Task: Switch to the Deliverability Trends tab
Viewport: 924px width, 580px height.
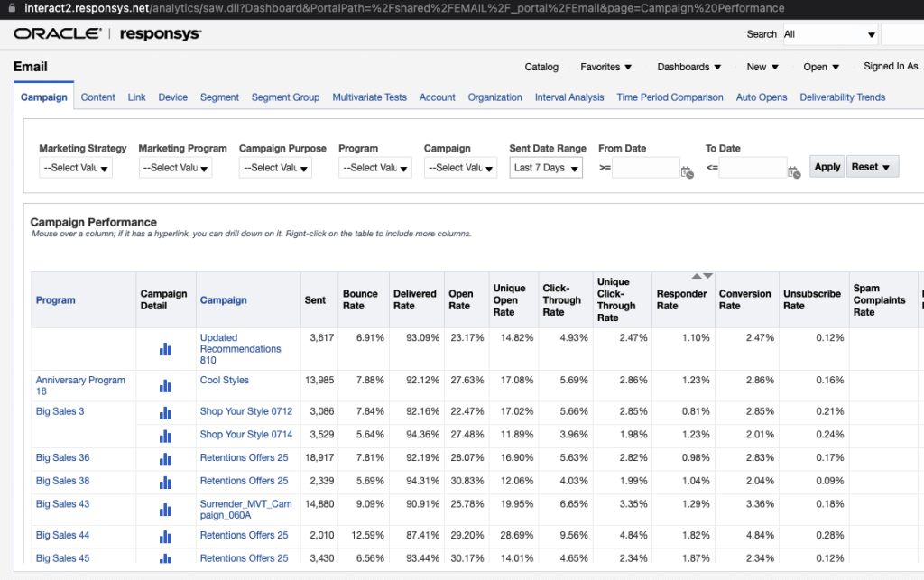Action: click(843, 97)
